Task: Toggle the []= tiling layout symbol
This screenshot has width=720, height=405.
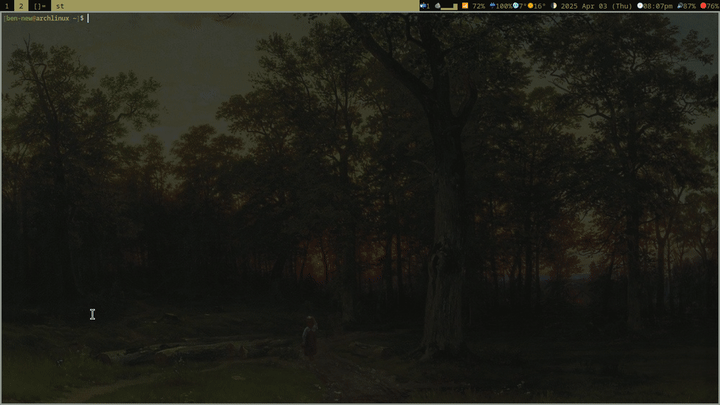Action: coord(39,6)
